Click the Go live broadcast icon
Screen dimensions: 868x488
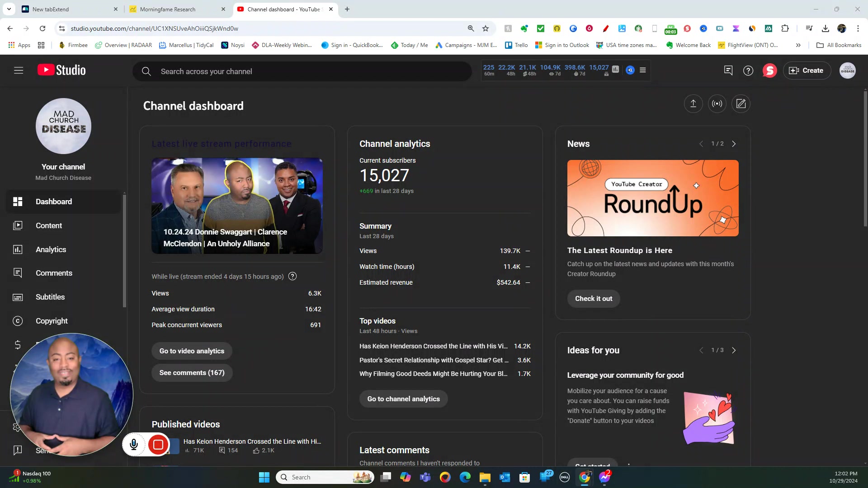click(x=717, y=103)
